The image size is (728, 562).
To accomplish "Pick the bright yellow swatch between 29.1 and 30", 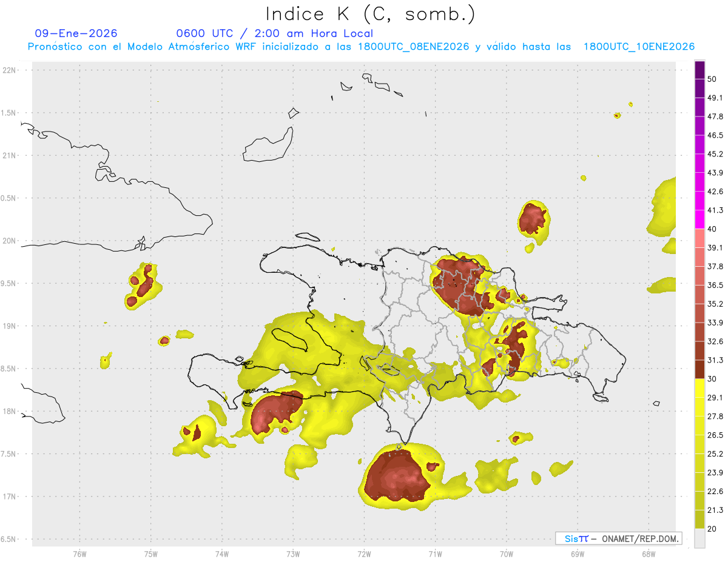I will (699, 388).
